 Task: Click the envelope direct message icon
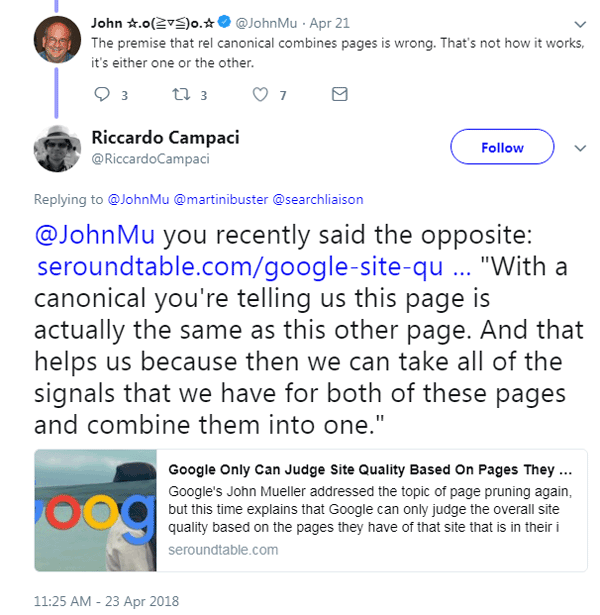pyautogui.click(x=339, y=95)
